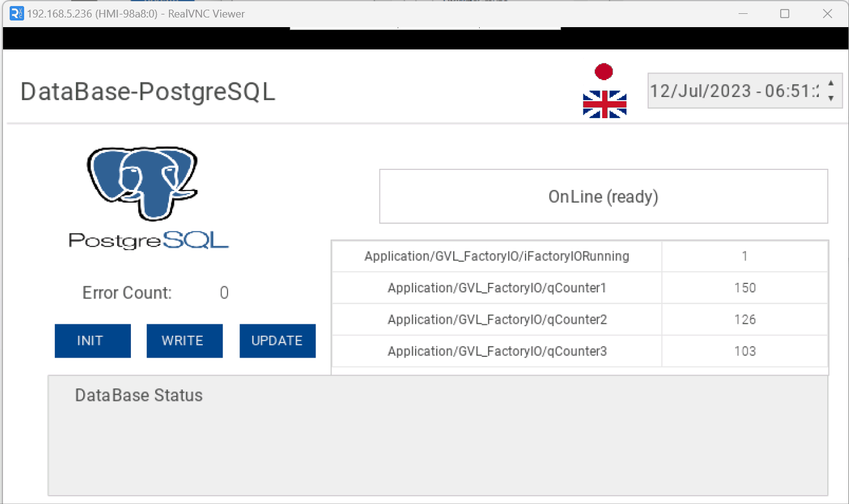Increment date-time with the up arrow
The height and width of the screenshot is (504, 849).
tap(831, 83)
